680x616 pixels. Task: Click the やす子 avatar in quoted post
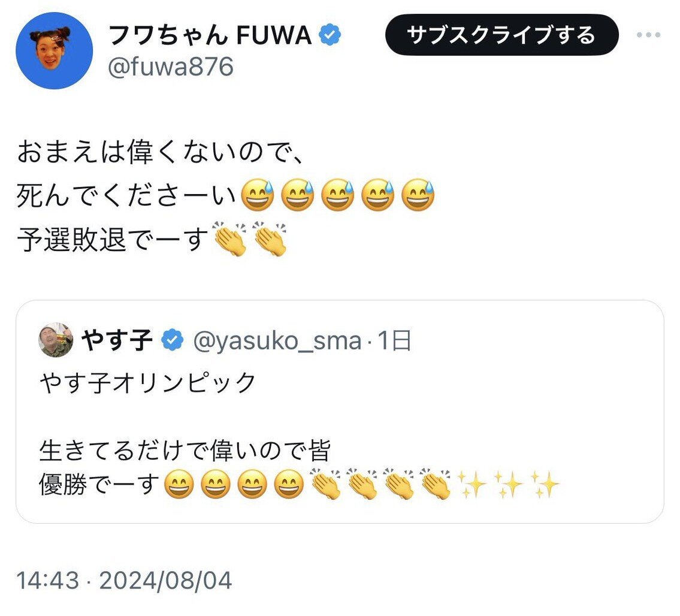[x=56, y=340]
